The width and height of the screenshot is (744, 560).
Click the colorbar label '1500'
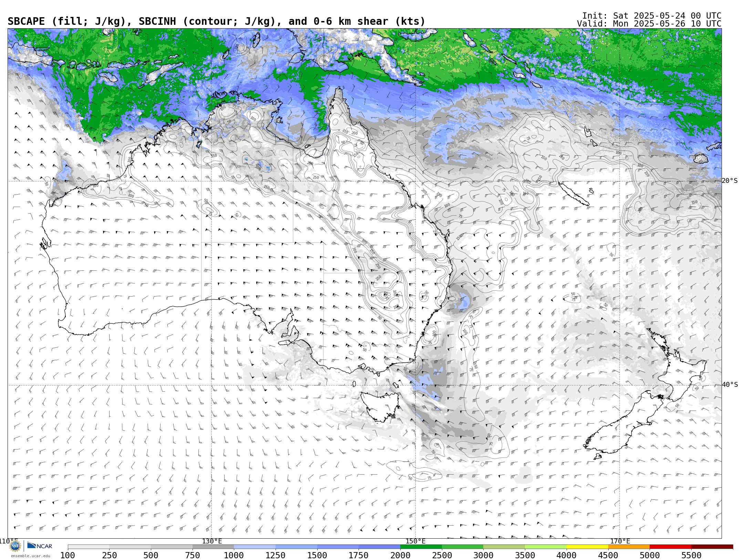317,556
